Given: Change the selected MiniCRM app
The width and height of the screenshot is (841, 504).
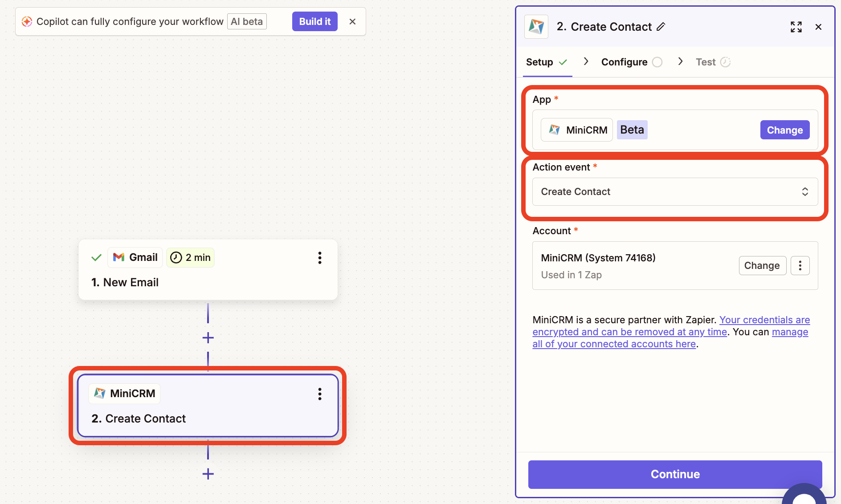Looking at the screenshot, I should click(784, 130).
